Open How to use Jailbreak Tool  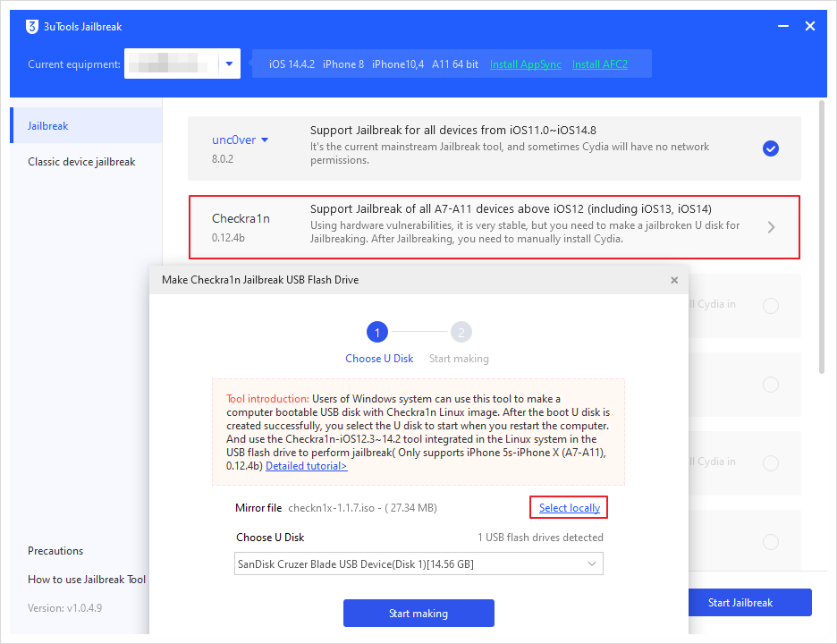click(87, 580)
